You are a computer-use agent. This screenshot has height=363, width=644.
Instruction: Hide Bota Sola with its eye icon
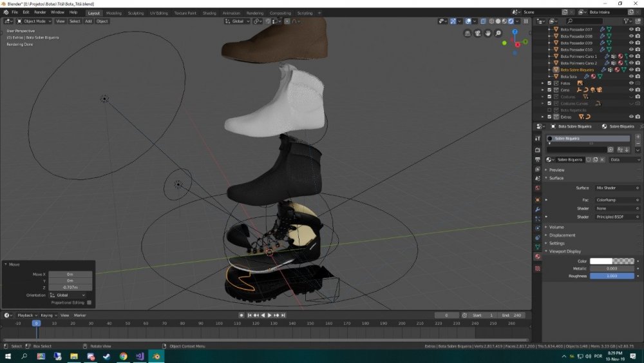click(x=631, y=76)
